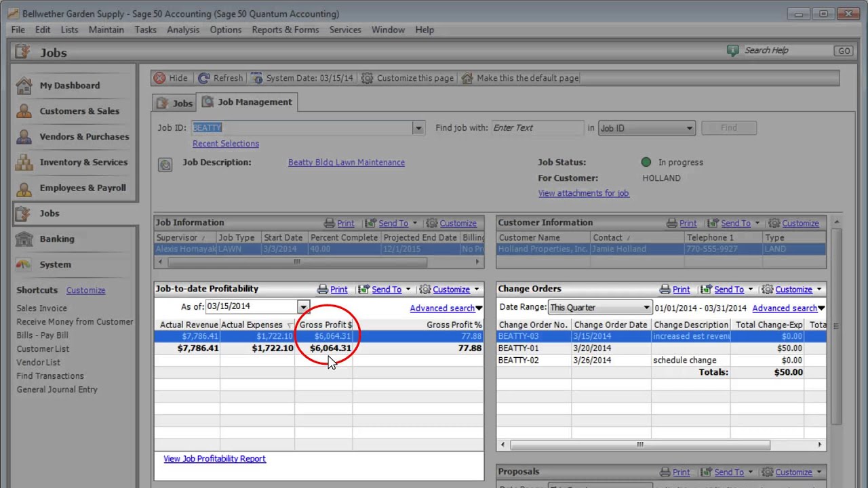Change the System Date 03/15/14

click(x=302, y=78)
